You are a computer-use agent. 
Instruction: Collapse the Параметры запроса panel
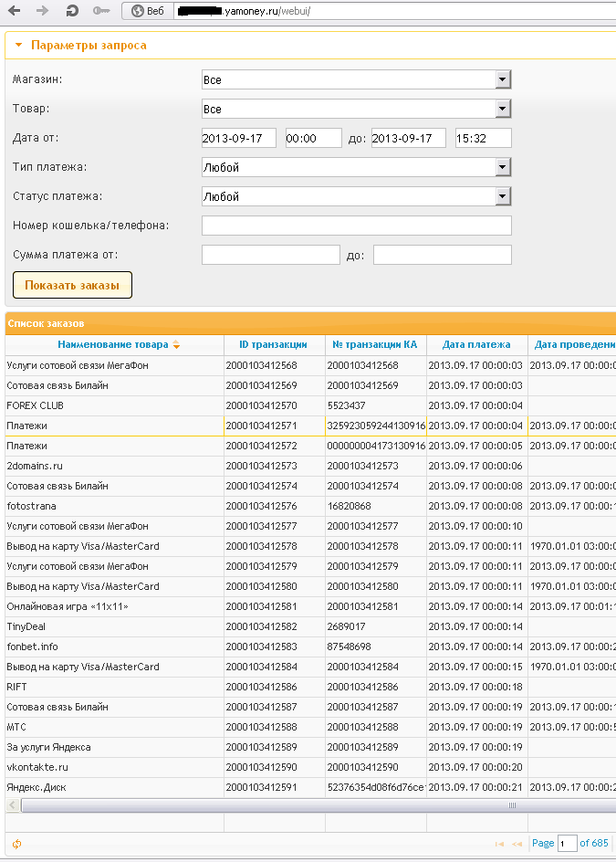click(x=18, y=45)
